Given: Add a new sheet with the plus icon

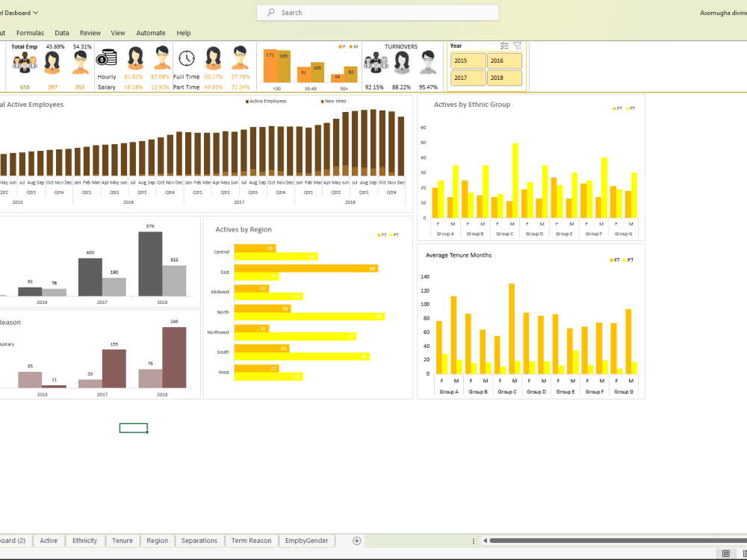Looking at the screenshot, I should click(x=357, y=541).
